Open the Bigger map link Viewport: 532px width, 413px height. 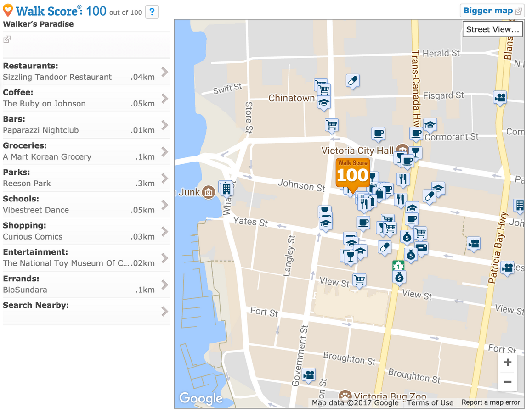click(x=492, y=11)
